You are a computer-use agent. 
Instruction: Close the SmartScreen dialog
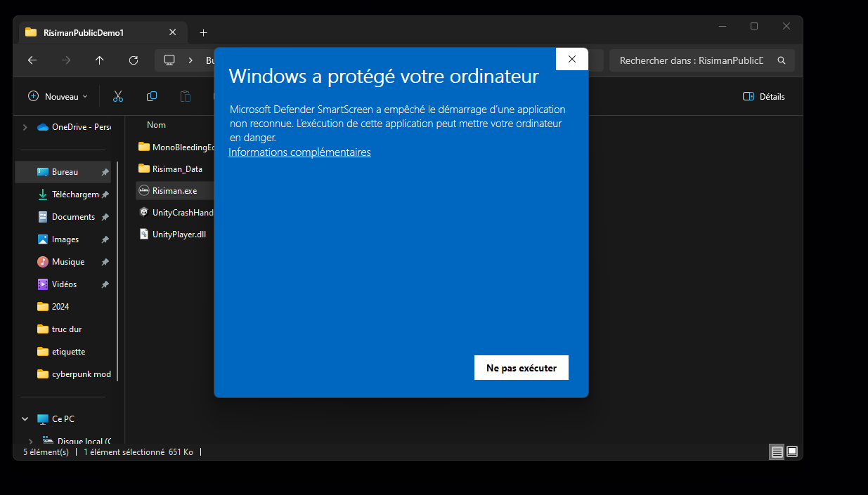coord(571,59)
